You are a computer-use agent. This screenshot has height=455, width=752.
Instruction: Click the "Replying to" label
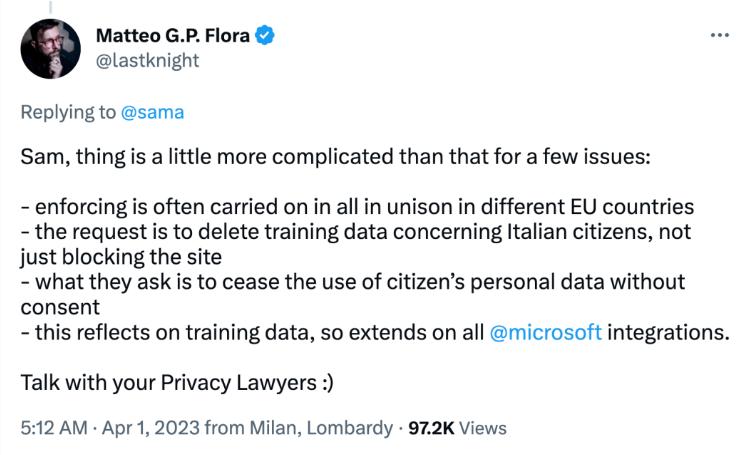tap(67, 112)
